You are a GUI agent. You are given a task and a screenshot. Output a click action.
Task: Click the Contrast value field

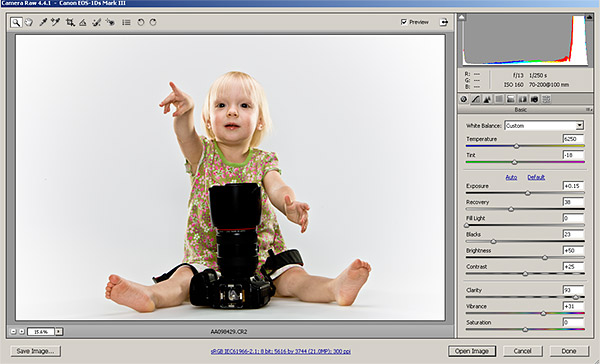coord(573,266)
